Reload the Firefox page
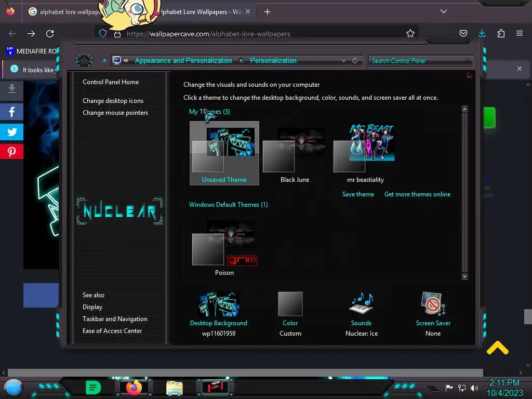This screenshot has height=399, width=532. (50, 34)
